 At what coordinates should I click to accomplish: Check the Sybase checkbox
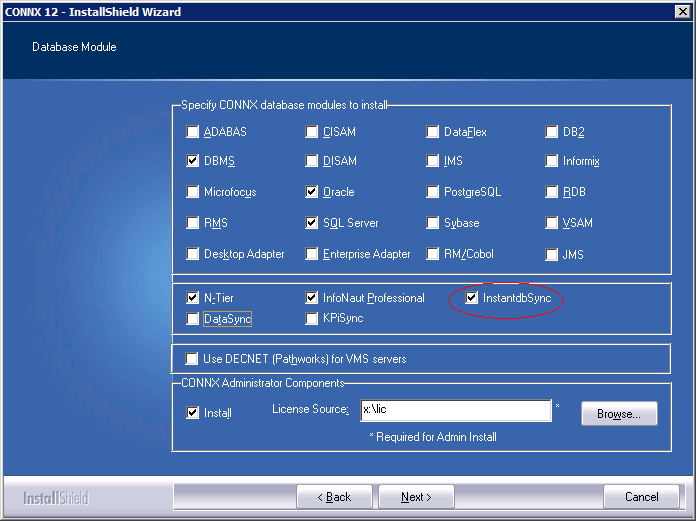pyautogui.click(x=432, y=222)
